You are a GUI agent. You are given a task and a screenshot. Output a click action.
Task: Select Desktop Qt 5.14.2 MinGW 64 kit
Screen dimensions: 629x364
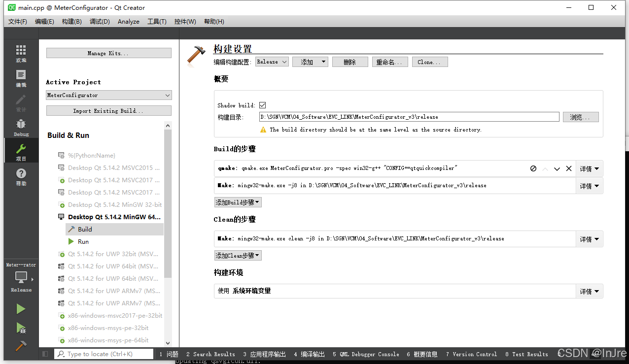(x=110, y=217)
